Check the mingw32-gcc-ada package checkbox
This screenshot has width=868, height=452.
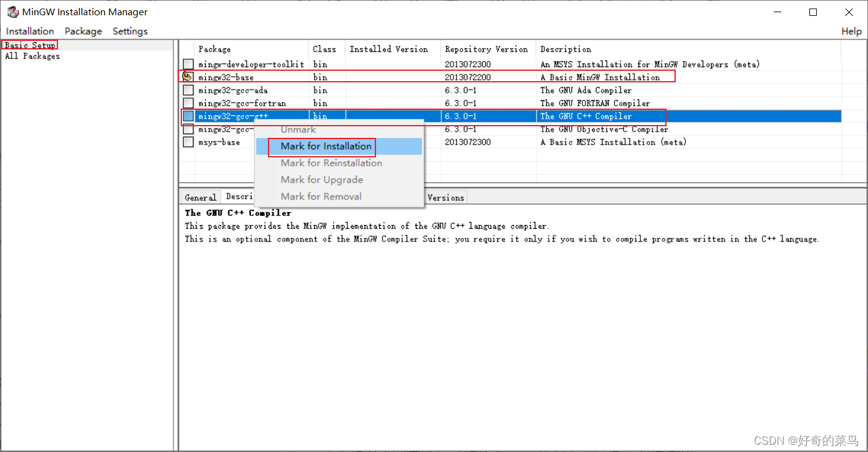click(x=187, y=90)
